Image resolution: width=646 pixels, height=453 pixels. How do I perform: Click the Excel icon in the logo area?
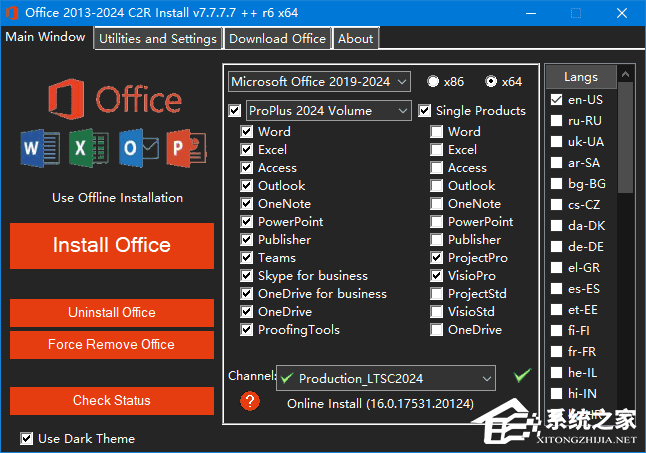(x=89, y=148)
